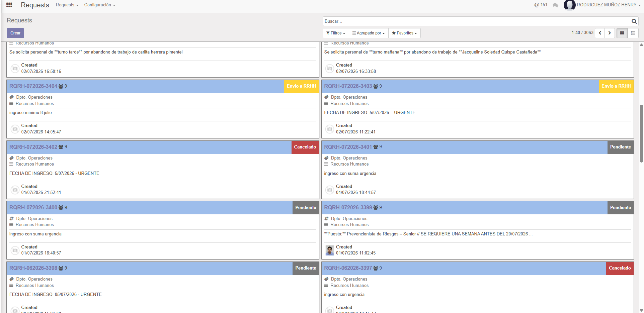Open the Favoritos dropdown
644x313 pixels.
(x=404, y=33)
